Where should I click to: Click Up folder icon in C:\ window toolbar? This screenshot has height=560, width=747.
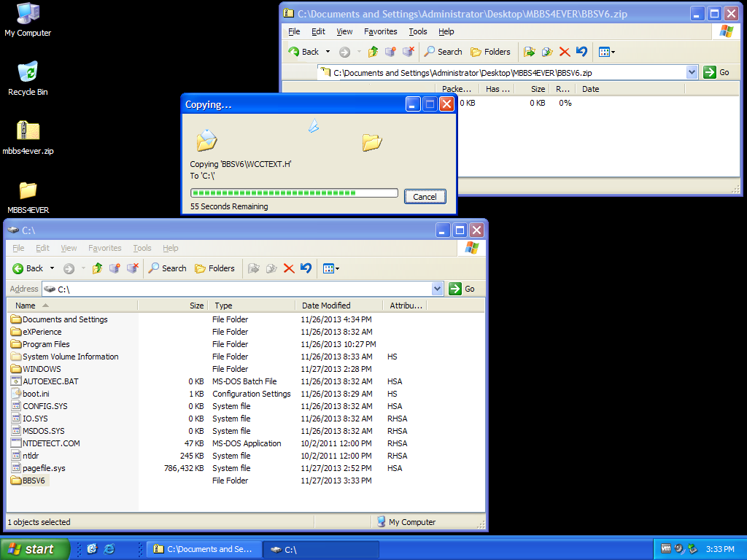pyautogui.click(x=97, y=268)
